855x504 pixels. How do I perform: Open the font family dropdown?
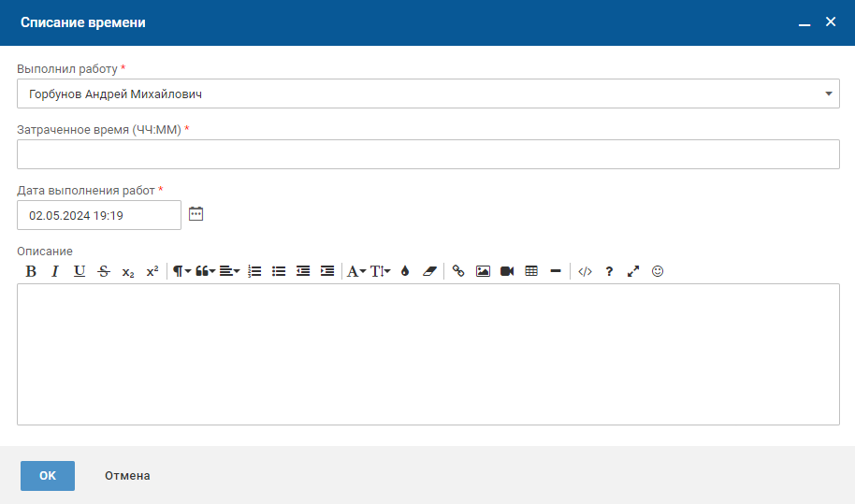(x=356, y=271)
